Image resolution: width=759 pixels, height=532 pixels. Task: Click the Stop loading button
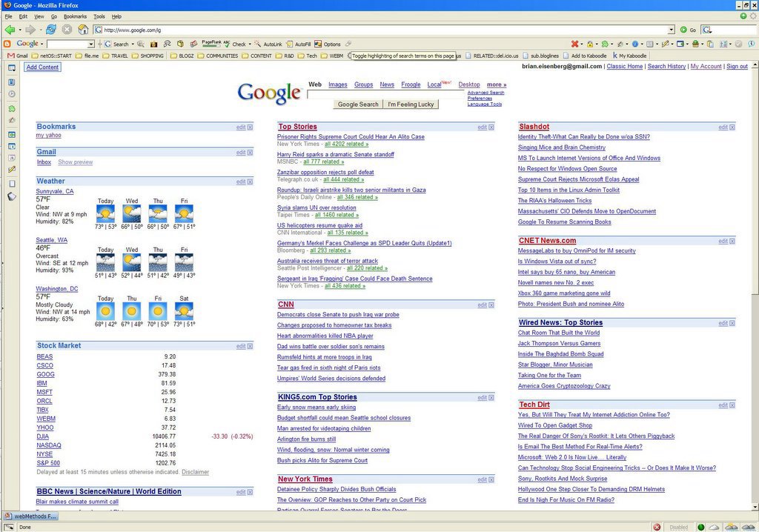tap(67, 30)
